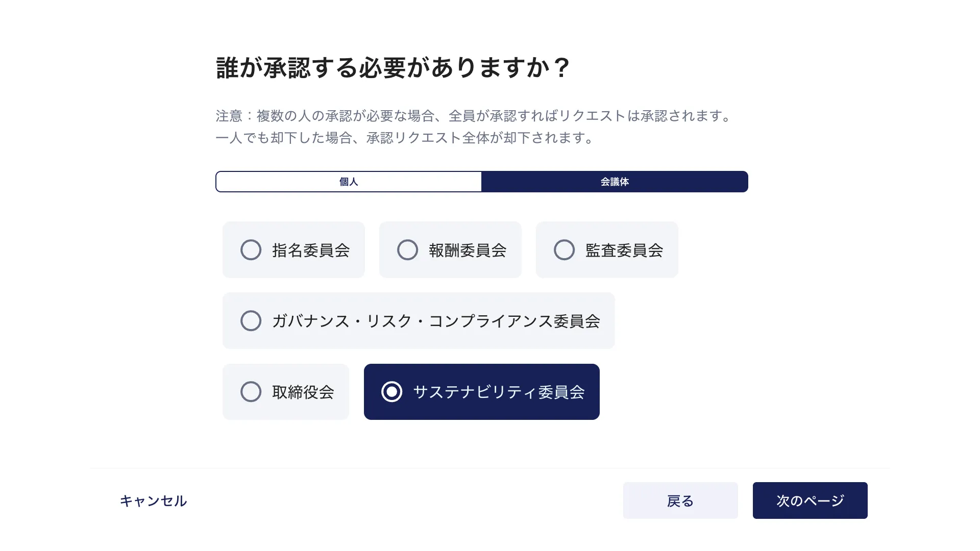Click the 指名委員会 radio circle

[x=251, y=249]
